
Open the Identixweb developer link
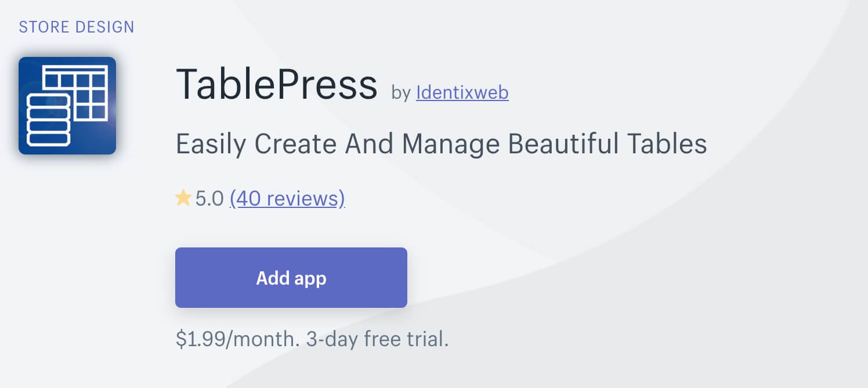tap(462, 92)
